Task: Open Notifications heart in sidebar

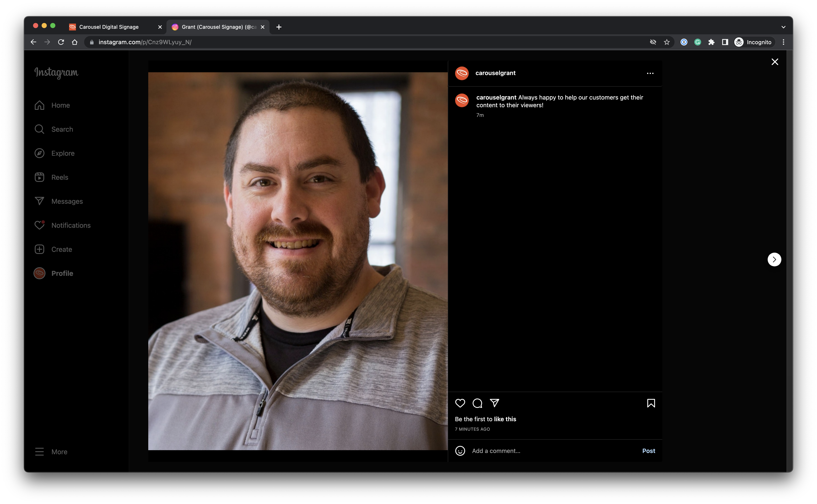Action: pos(62,225)
